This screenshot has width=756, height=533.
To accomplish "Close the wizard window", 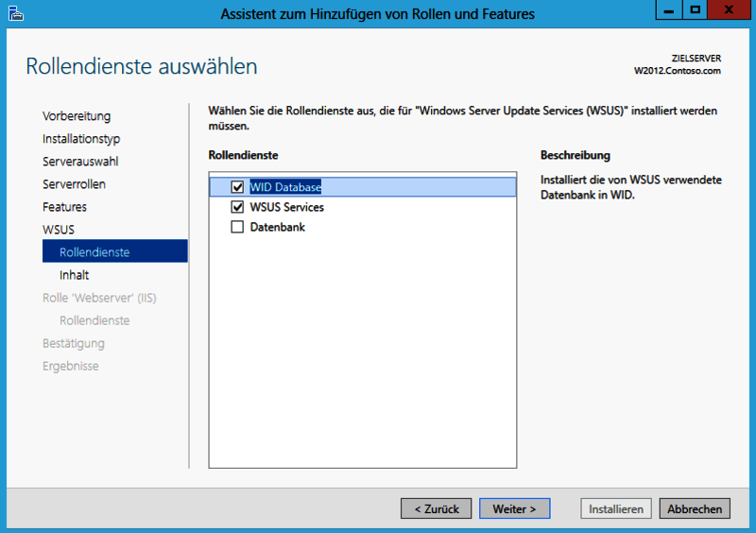I will 729,9.
